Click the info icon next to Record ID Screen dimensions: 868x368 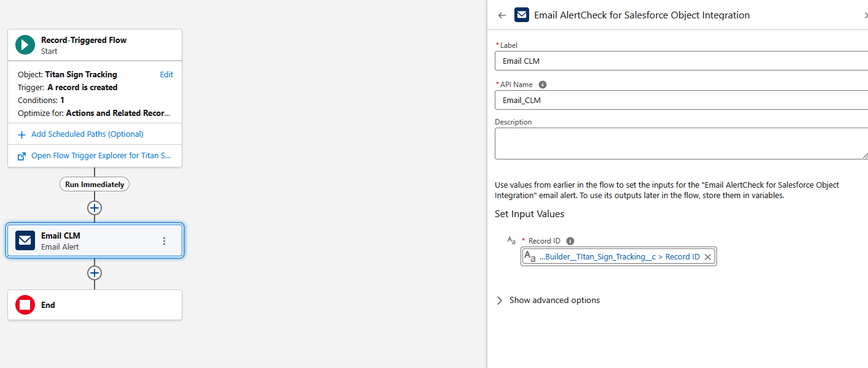pyautogui.click(x=570, y=240)
